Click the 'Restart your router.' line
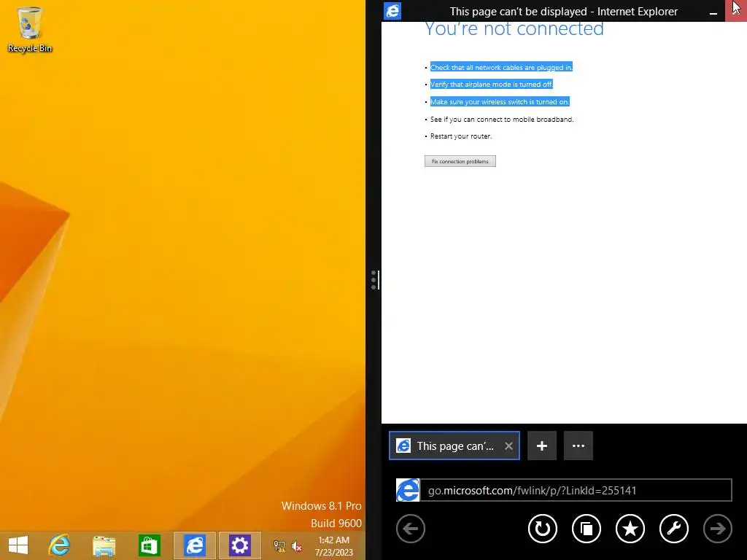 461,136
